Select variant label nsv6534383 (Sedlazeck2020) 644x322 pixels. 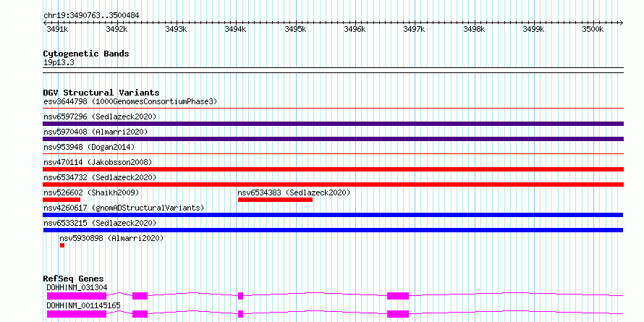[x=294, y=192]
